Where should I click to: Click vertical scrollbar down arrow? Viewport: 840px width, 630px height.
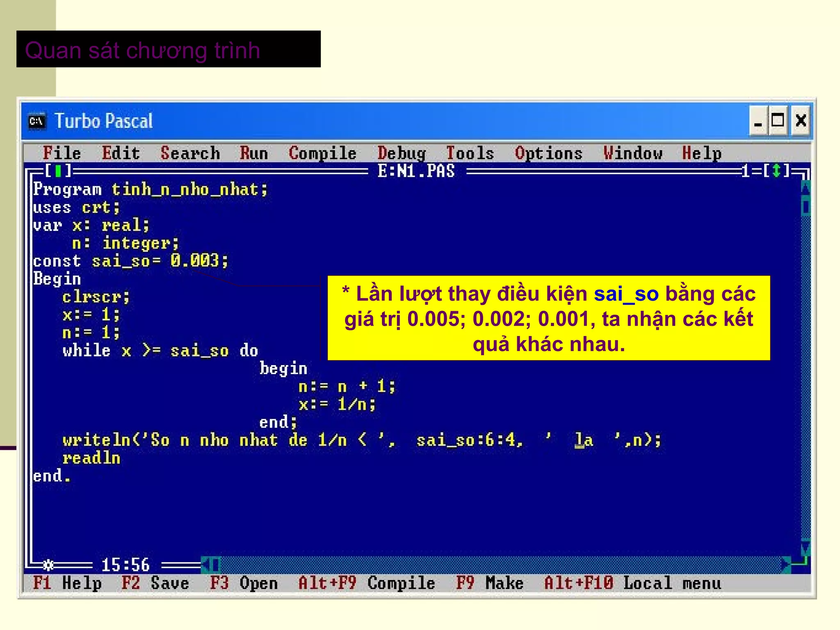[x=805, y=548]
